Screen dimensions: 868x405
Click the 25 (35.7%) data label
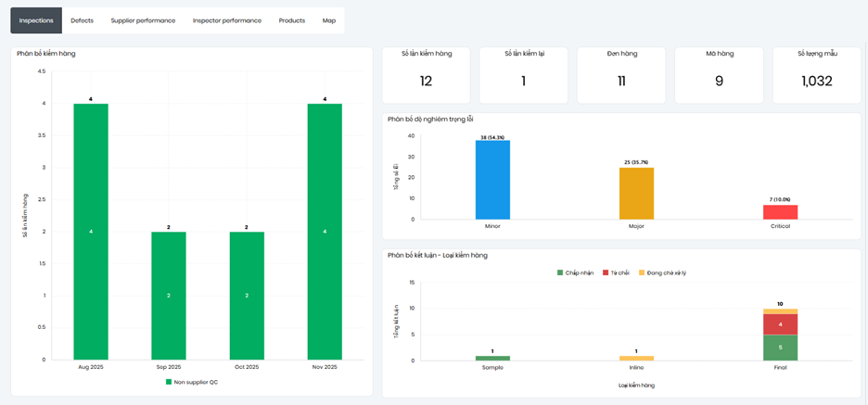pyautogui.click(x=636, y=164)
